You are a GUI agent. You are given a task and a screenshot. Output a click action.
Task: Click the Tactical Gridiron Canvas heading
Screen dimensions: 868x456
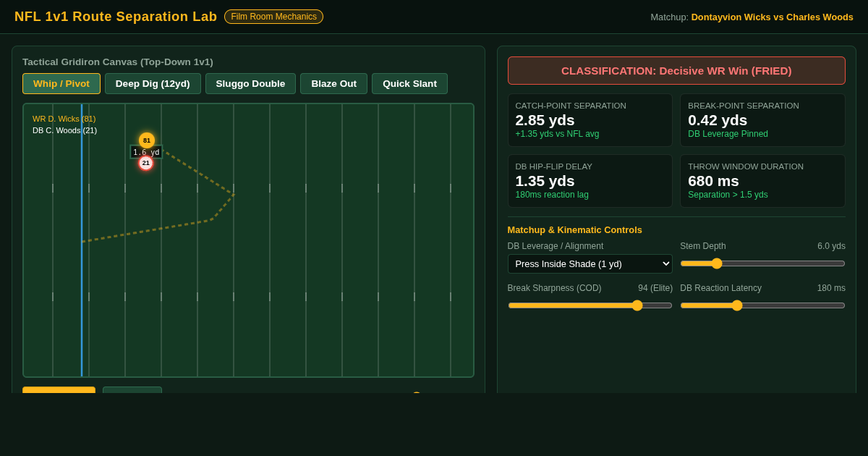118,62
